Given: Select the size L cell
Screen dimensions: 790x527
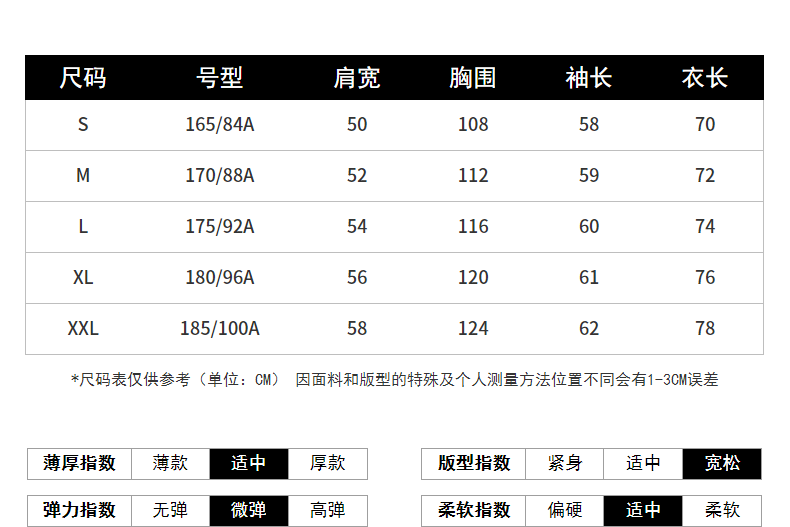Looking at the screenshot, I should pos(83,226).
